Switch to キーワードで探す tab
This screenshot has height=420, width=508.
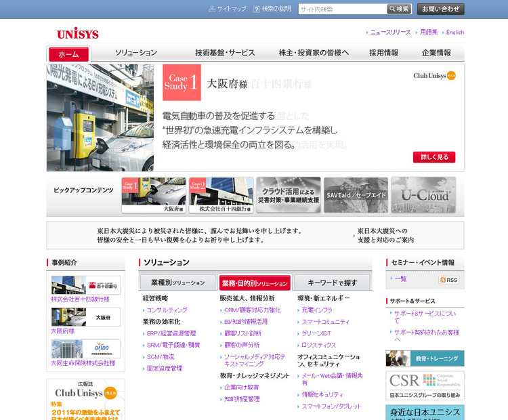point(332,282)
